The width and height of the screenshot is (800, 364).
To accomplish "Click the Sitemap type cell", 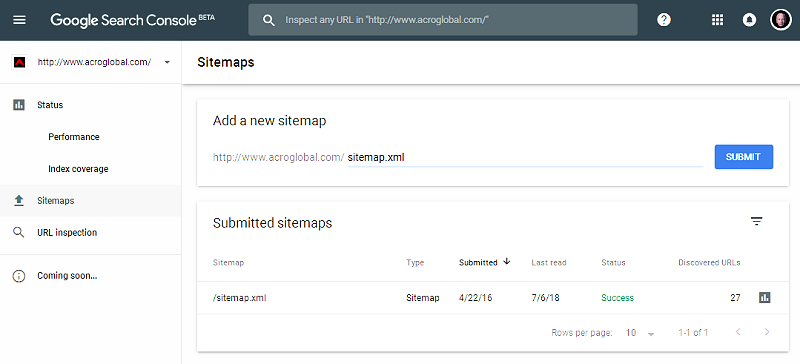I will 422,298.
